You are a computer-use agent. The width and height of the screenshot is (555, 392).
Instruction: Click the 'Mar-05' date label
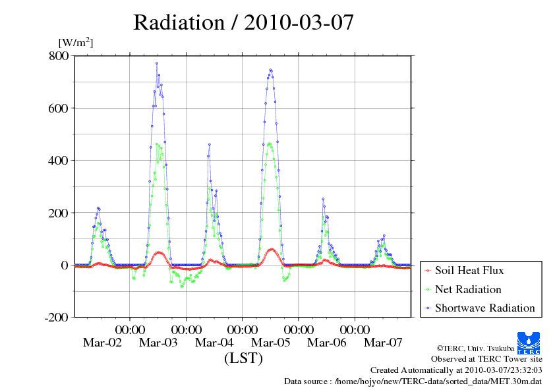pos(271,343)
